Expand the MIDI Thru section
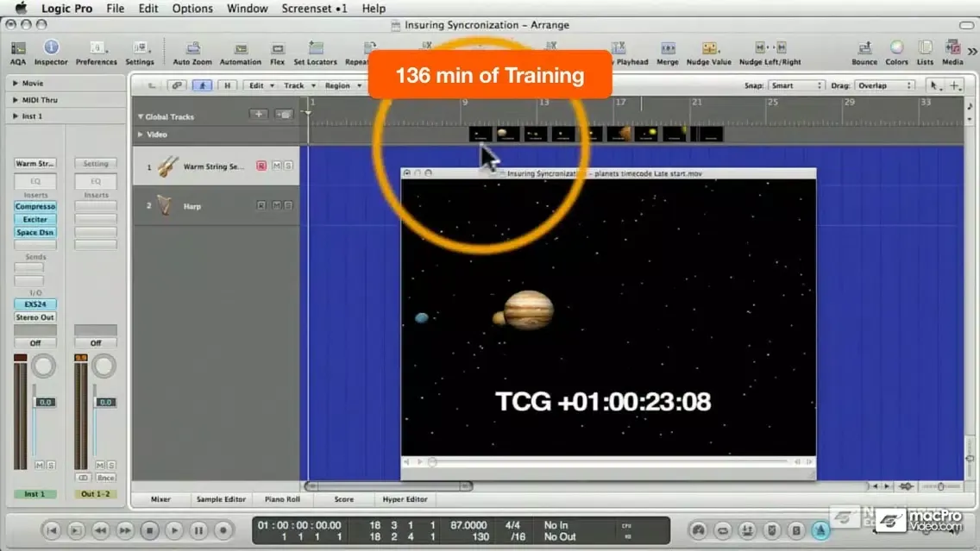Viewport: 980px width, 551px height. pos(16,100)
